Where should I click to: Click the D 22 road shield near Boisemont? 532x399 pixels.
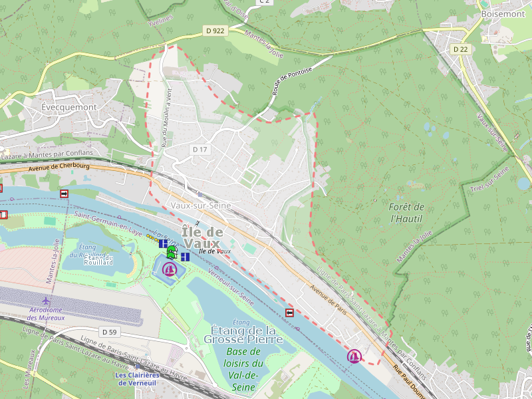tap(460, 49)
